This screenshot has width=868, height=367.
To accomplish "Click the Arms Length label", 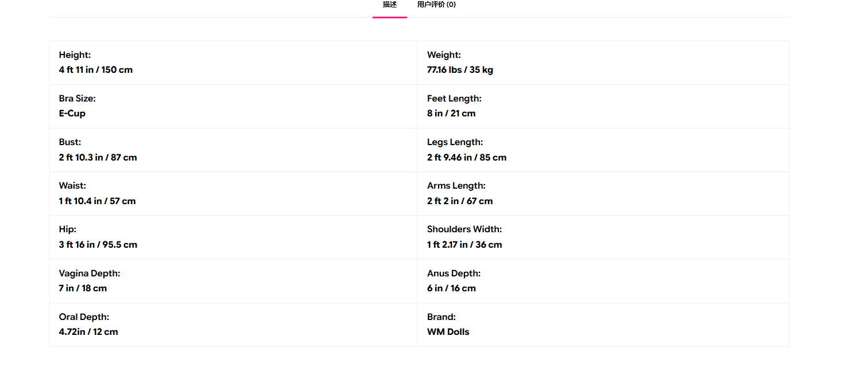I will point(456,186).
